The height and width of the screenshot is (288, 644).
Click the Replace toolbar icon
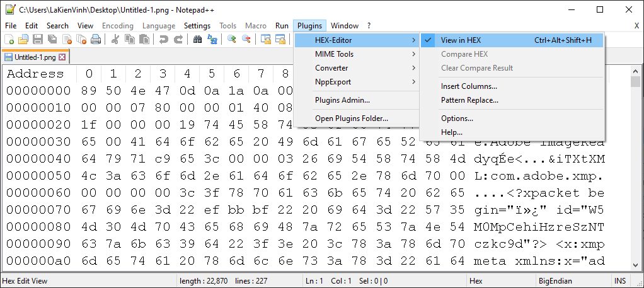point(212,40)
